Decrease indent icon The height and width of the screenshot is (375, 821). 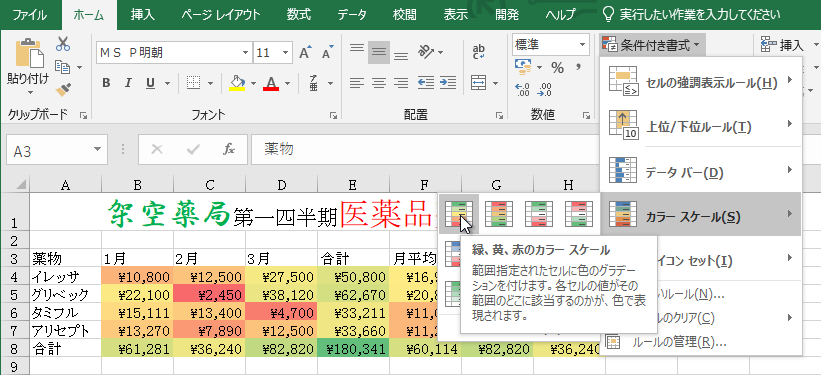pyautogui.click(x=426, y=83)
